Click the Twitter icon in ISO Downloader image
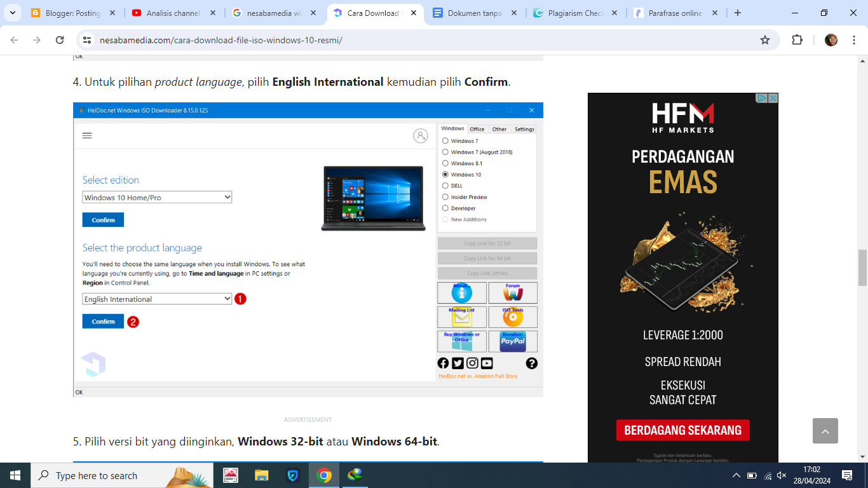The image size is (868, 488). tap(458, 363)
